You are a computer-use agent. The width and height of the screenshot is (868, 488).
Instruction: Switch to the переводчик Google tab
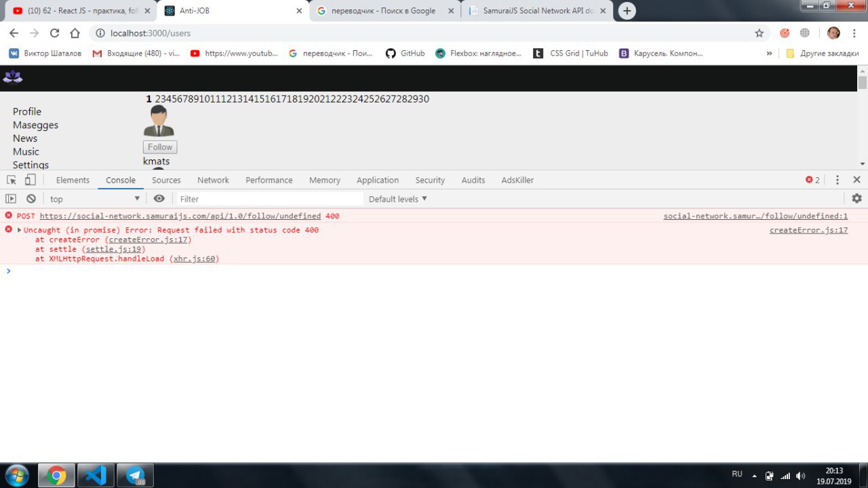pos(384,11)
